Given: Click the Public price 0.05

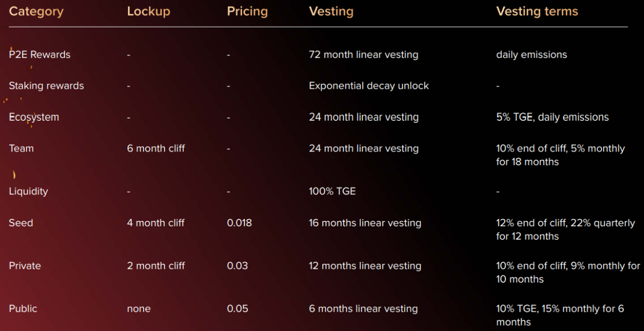Looking at the screenshot, I should (237, 308).
